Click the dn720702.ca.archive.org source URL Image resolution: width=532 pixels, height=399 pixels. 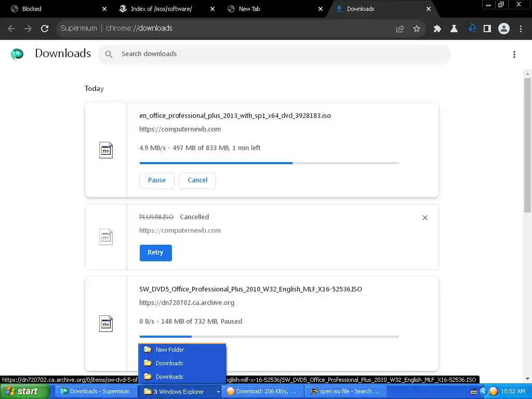(x=187, y=303)
